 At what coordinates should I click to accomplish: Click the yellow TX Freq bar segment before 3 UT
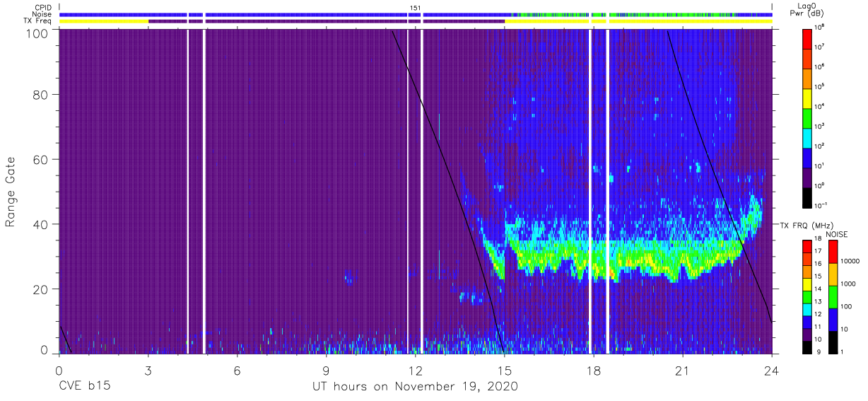pos(104,21)
